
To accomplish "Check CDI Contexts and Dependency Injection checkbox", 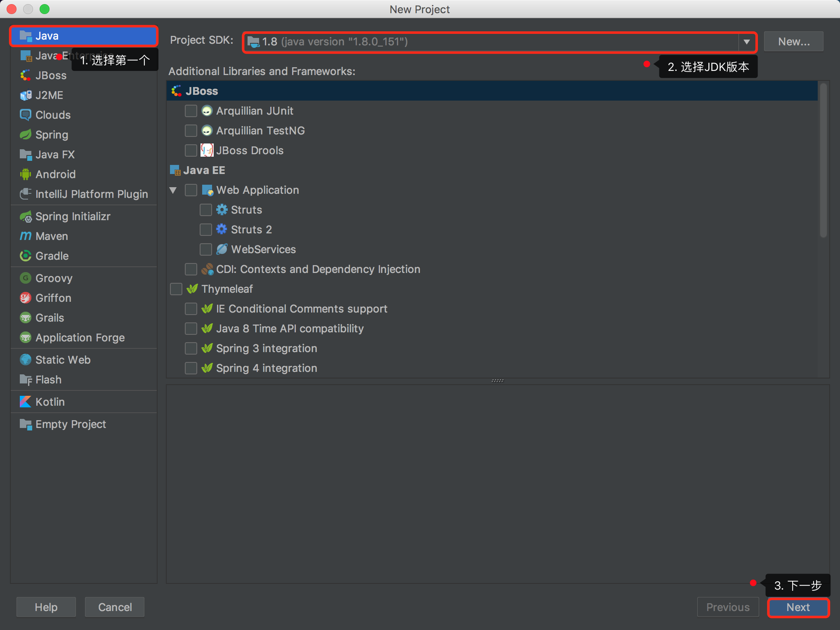I will (x=191, y=269).
